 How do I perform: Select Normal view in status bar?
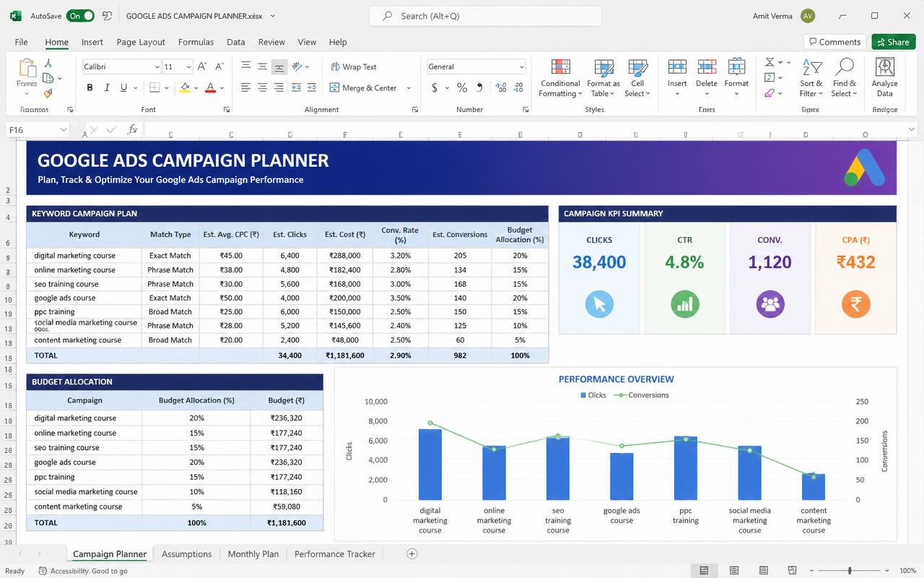(x=704, y=571)
